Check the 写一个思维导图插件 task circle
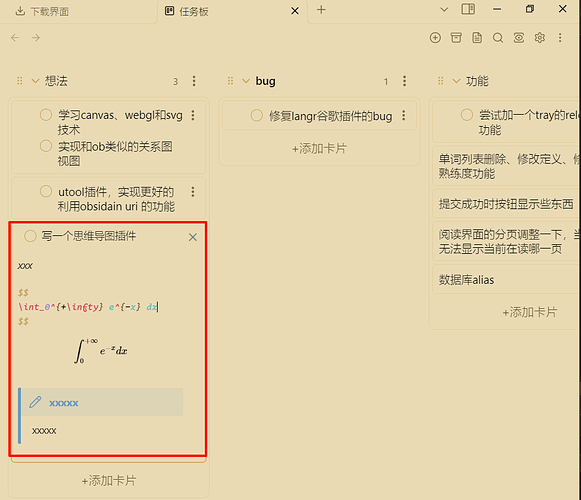The width and height of the screenshot is (581, 500). [30, 236]
